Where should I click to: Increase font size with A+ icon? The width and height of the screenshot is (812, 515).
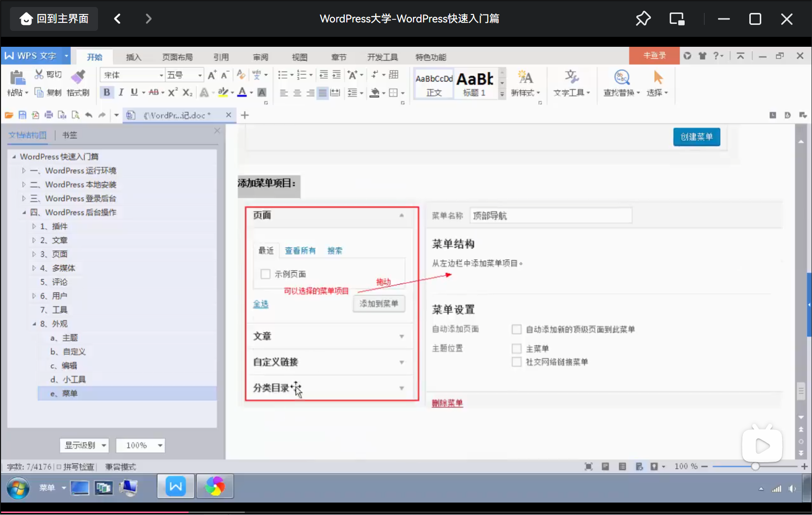[212, 75]
